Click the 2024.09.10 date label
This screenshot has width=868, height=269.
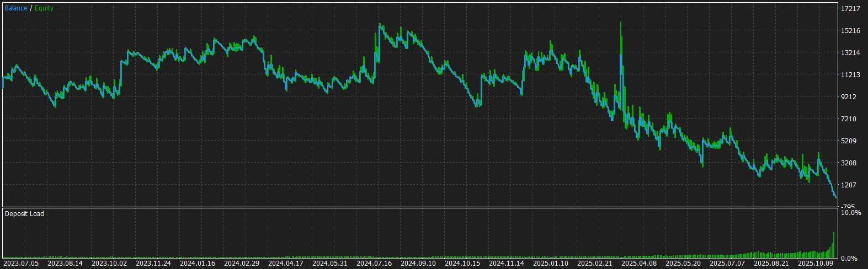(418, 263)
